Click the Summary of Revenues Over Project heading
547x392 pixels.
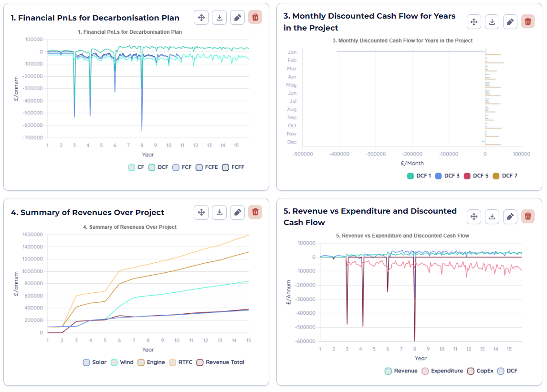pyautogui.click(x=87, y=213)
